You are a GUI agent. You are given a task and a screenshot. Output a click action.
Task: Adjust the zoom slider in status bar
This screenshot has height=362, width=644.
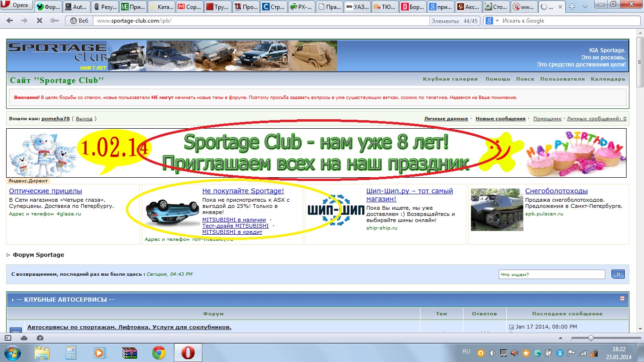click(591, 338)
